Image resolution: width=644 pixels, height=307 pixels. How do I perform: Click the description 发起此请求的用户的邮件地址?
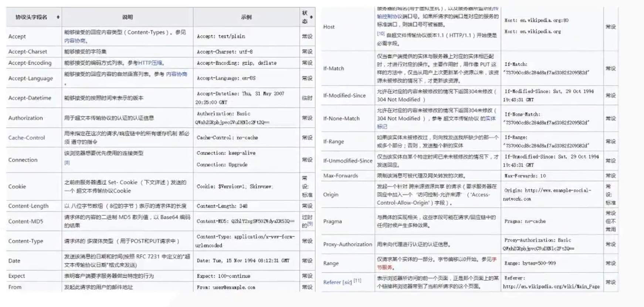pyautogui.click(x=98, y=287)
